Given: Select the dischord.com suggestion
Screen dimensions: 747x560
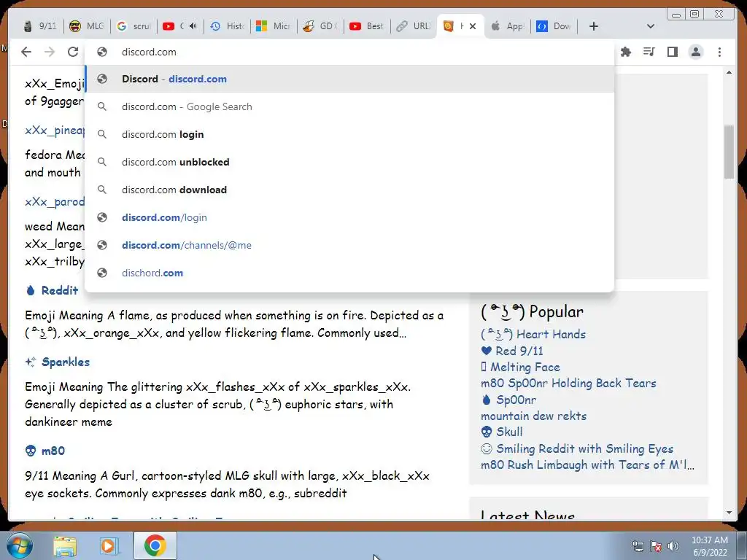Looking at the screenshot, I should click(x=349, y=273).
